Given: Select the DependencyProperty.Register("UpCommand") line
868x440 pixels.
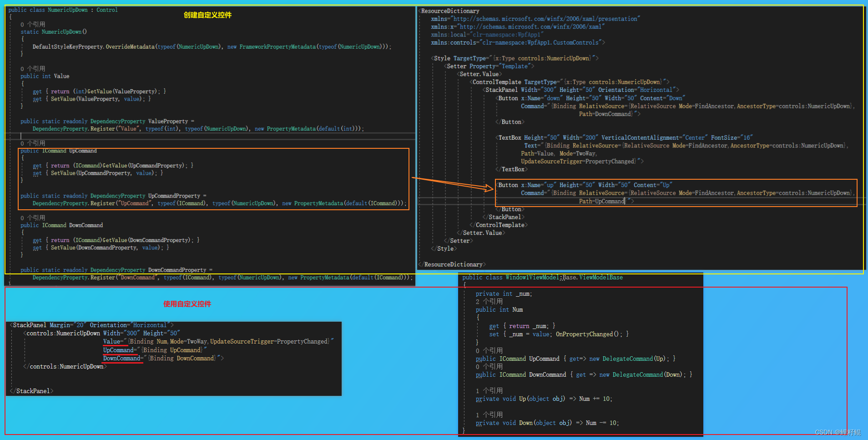Looking at the screenshot, I should 220,203.
